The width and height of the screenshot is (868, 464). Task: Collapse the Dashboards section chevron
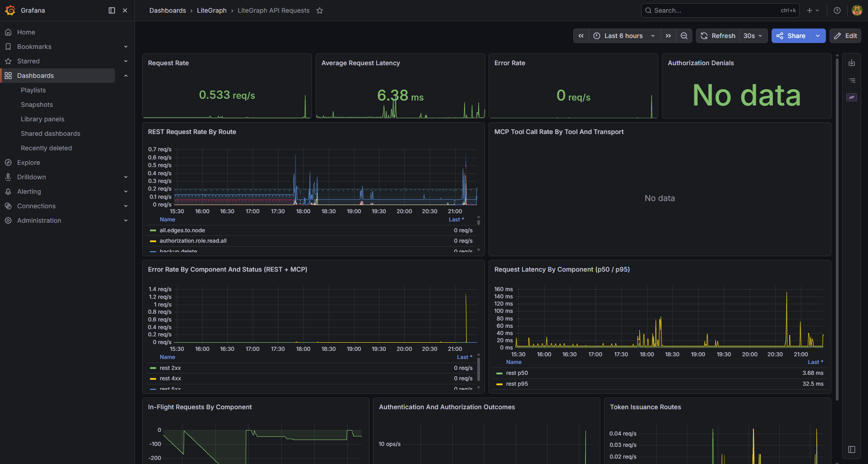coord(126,76)
